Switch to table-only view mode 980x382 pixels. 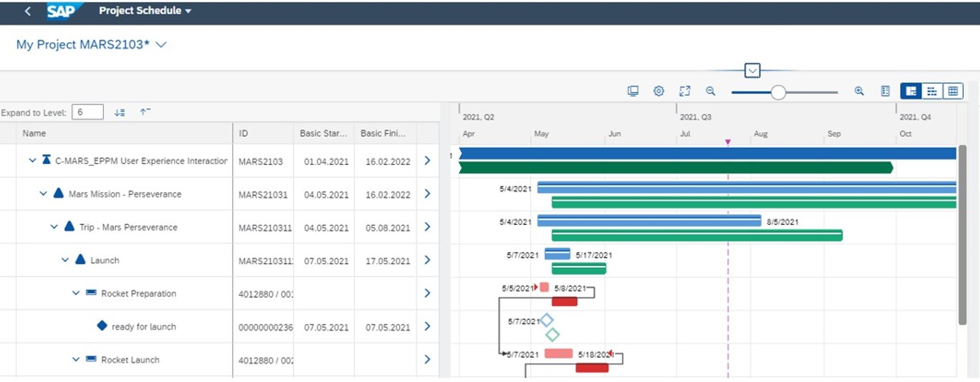tap(953, 91)
